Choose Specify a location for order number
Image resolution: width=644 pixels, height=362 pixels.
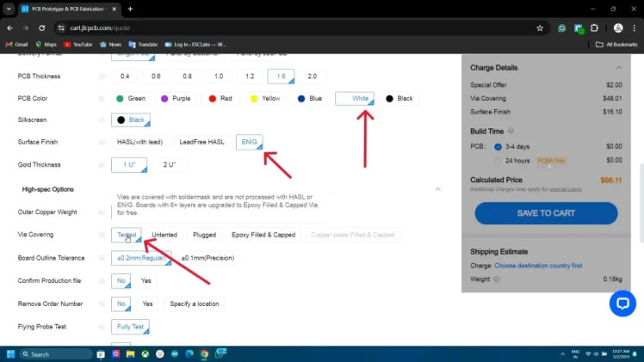coord(195,304)
